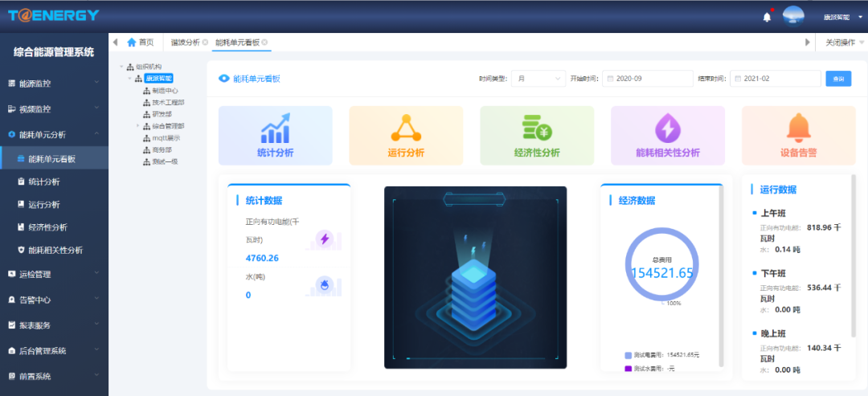Click the blue 查询 query button
This screenshot has height=396, width=868.
point(838,79)
